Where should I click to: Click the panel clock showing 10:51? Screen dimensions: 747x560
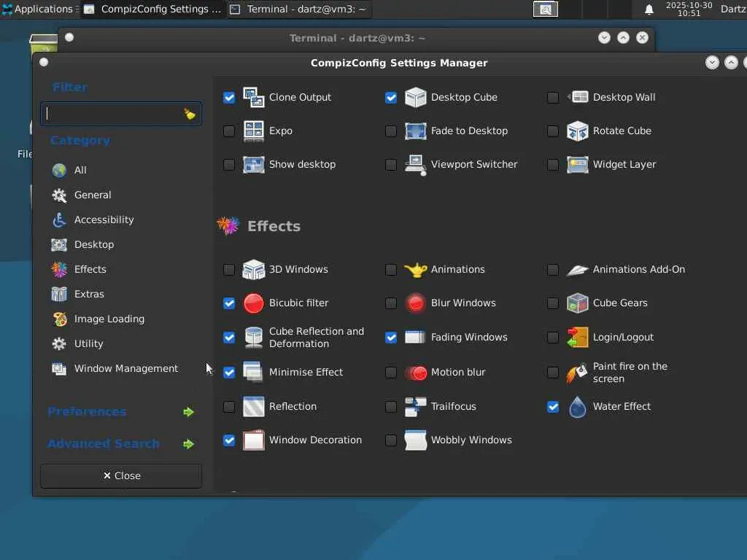coord(689,9)
